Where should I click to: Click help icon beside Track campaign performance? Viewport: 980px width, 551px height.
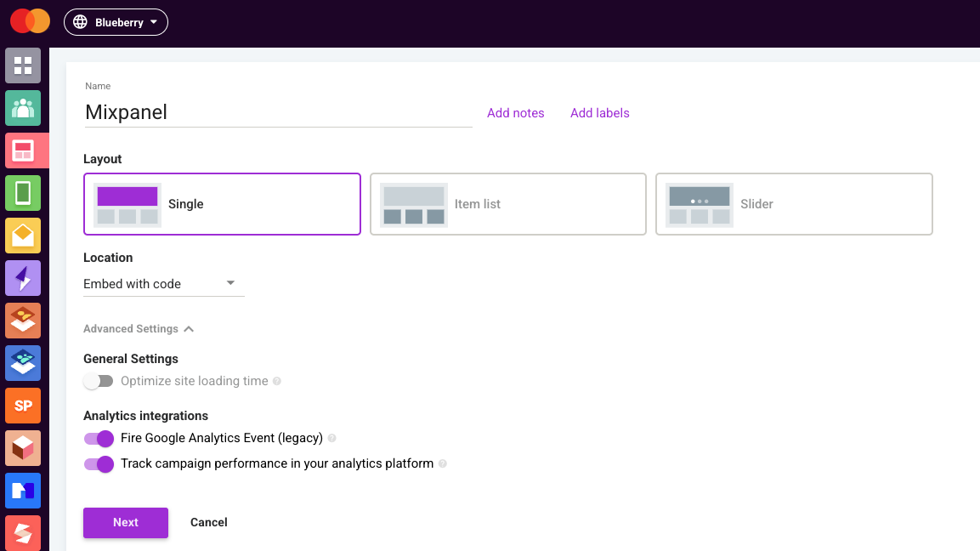click(x=443, y=463)
